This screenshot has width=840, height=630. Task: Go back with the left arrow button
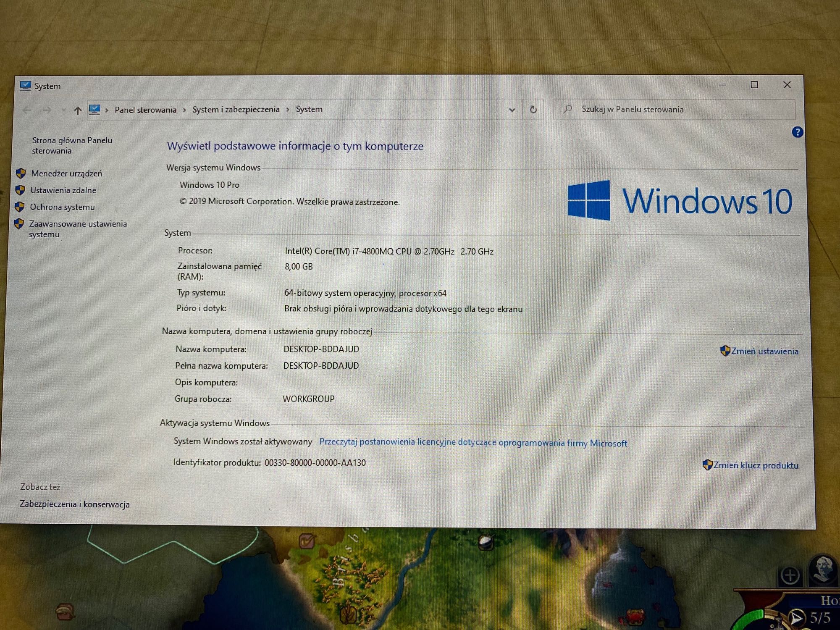pos(27,110)
